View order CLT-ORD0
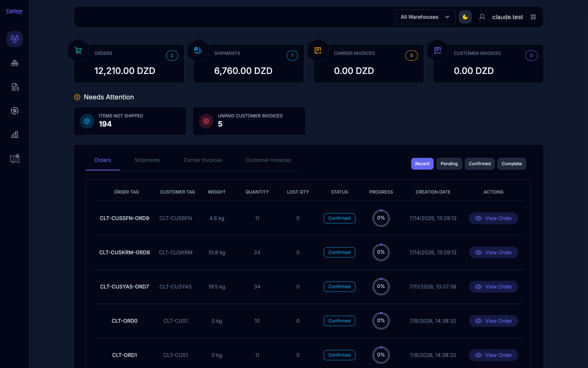 click(493, 321)
